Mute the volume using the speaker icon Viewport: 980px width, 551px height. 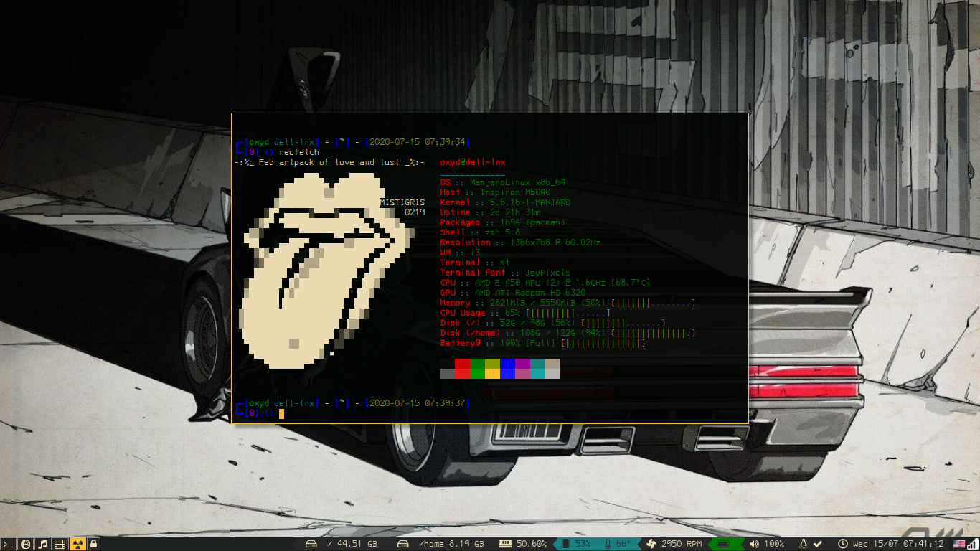754,544
